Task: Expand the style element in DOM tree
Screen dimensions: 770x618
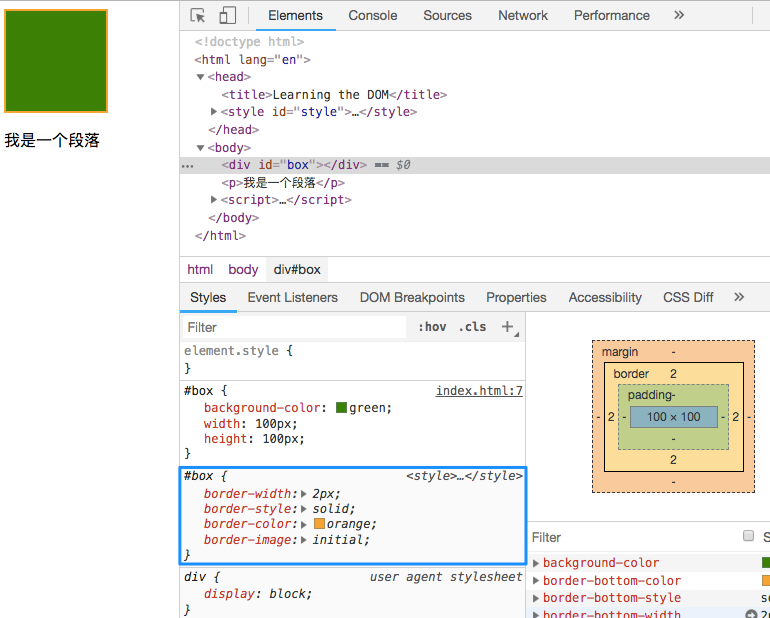Action: pos(214,112)
